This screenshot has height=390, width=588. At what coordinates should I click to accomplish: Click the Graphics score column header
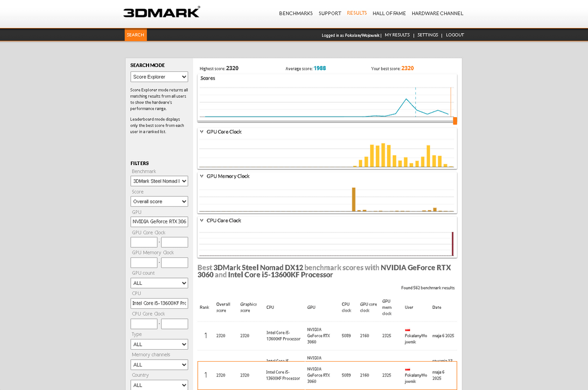pos(248,308)
